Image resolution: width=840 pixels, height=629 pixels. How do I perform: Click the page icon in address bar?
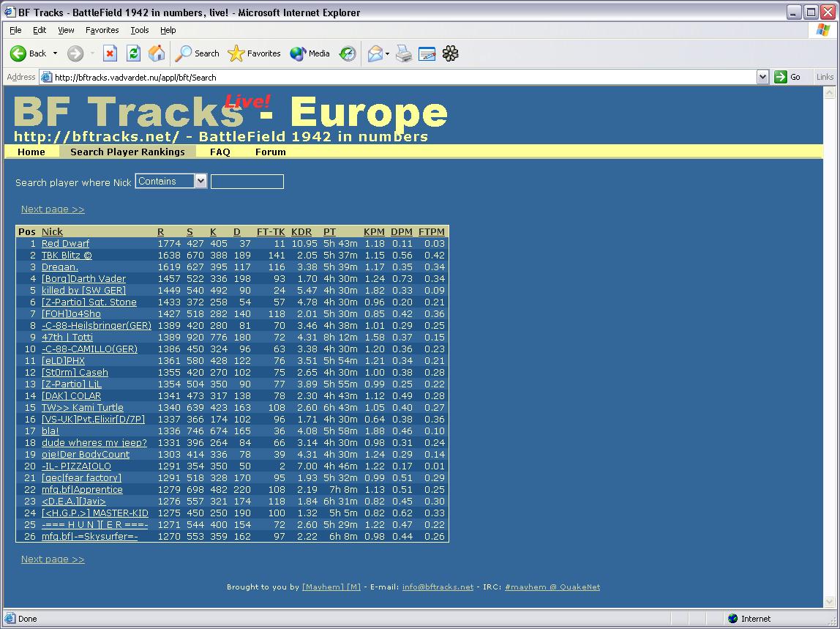coord(47,77)
